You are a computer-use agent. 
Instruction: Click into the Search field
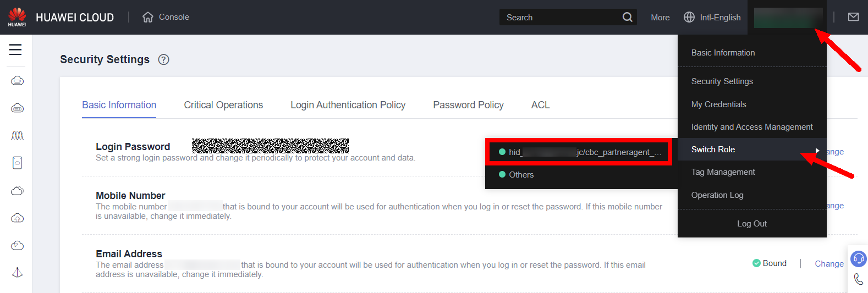tap(561, 18)
